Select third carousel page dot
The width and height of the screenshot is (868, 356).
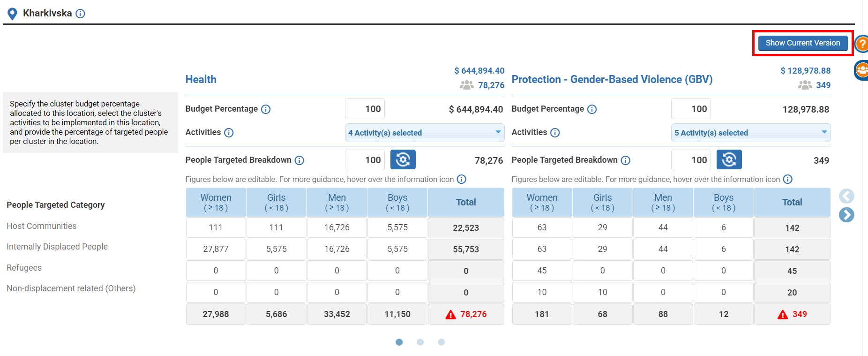point(441,342)
